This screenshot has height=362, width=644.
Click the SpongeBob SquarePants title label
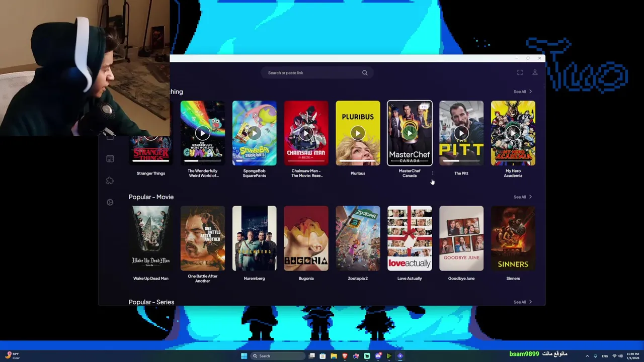click(254, 173)
